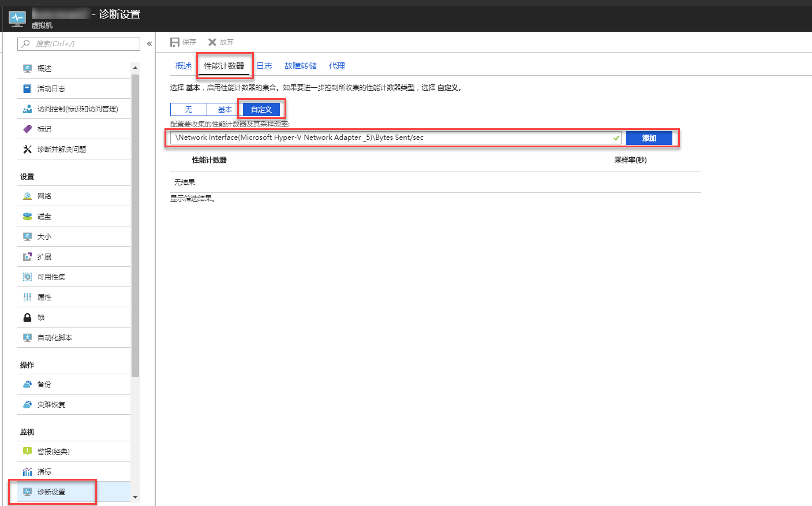Image resolution: width=812 pixels, height=506 pixels.
Task: Collapse the sidebar with double chevron
Action: [x=149, y=44]
